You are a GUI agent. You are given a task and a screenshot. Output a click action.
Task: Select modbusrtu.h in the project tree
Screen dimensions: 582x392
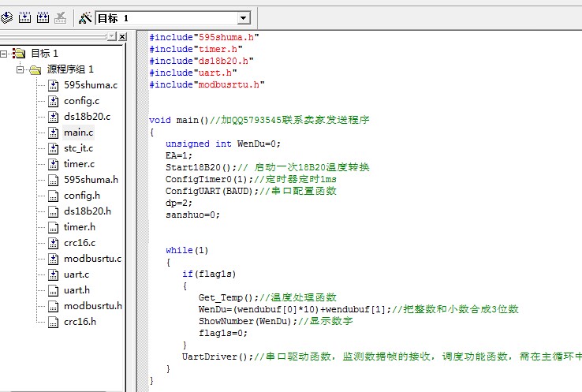pos(93,306)
